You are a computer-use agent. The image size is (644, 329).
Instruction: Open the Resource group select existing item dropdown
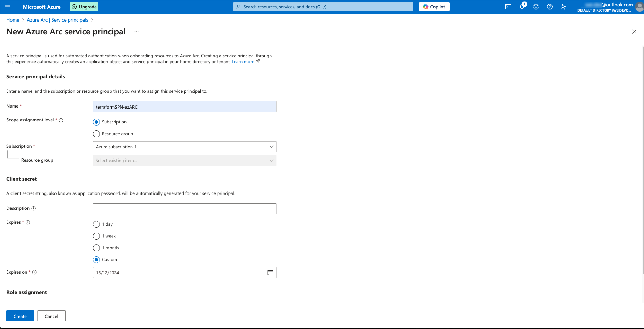point(184,161)
